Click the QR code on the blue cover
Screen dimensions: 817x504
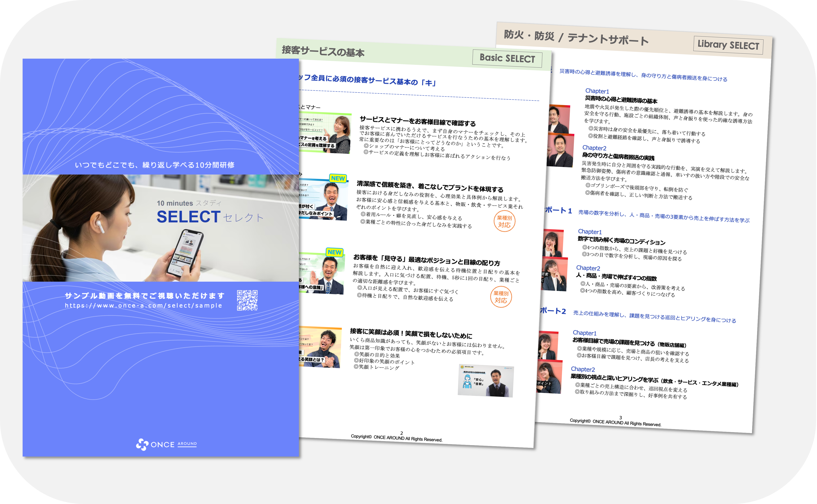pyautogui.click(x=247, y=300)
